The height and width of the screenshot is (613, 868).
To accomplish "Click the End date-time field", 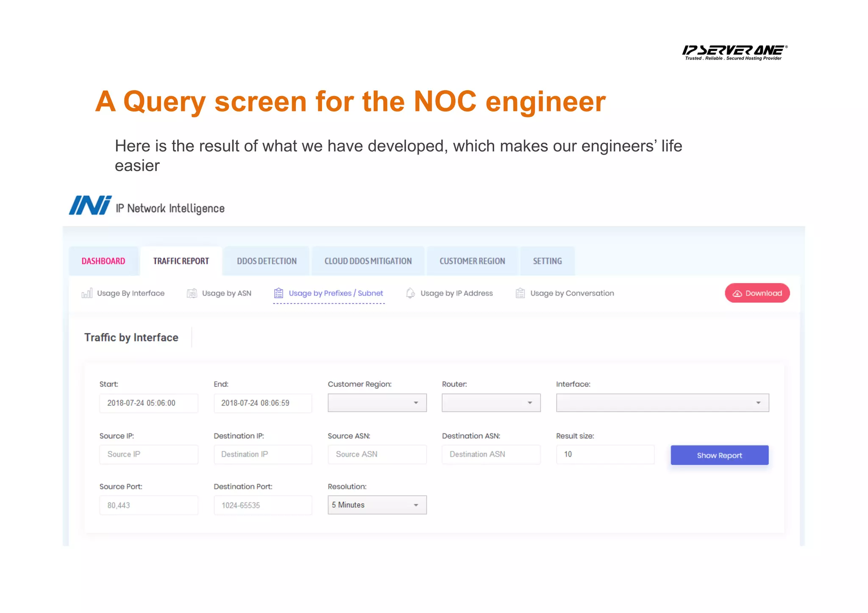I will [x=263, y=403].
